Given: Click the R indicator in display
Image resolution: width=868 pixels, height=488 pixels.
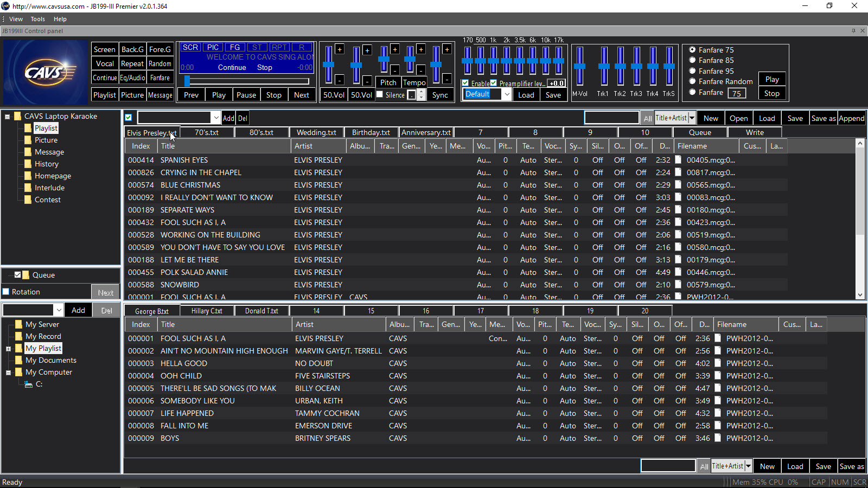Looking at the screenshot, I should [x=302, y=47].
